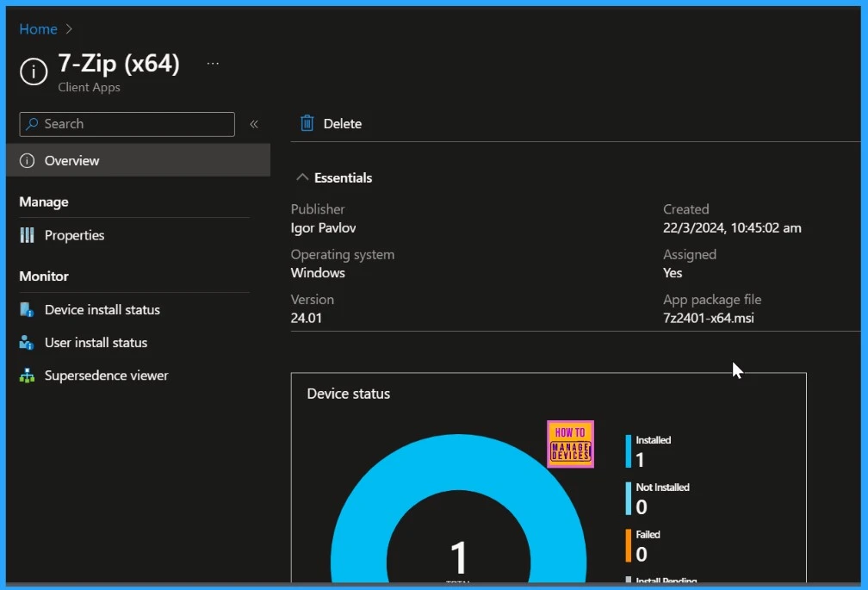Select publisher name Igor Pavlov
Screen dimensions: 868x590
click(323, 228)
